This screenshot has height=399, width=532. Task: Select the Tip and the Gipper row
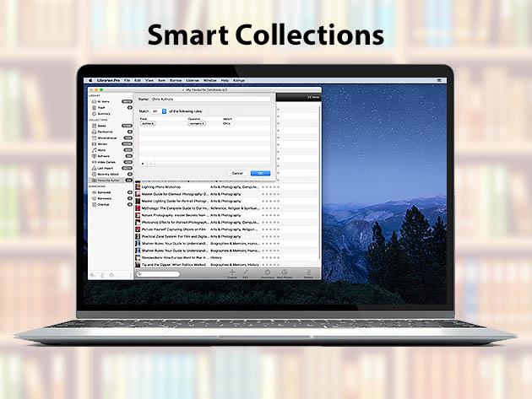(226, 265)
